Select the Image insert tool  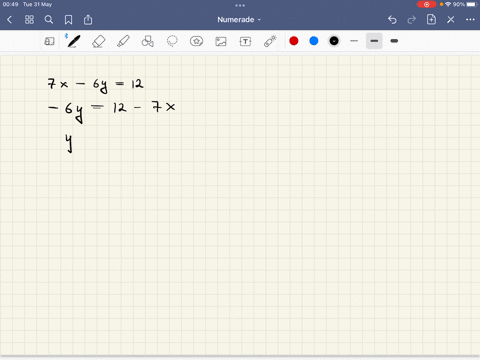point(221,41)
